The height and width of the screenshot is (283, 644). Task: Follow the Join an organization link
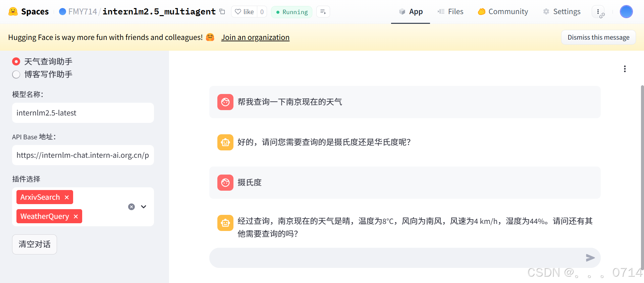[255, 37]
